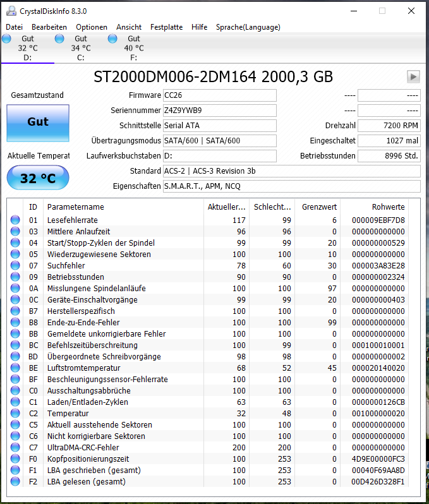Image resolution: width=429 pixels, height=504 pixels.
Task: Click raw value 000020140020 of Luftstromtemperatur
Action: coord(378,368)
